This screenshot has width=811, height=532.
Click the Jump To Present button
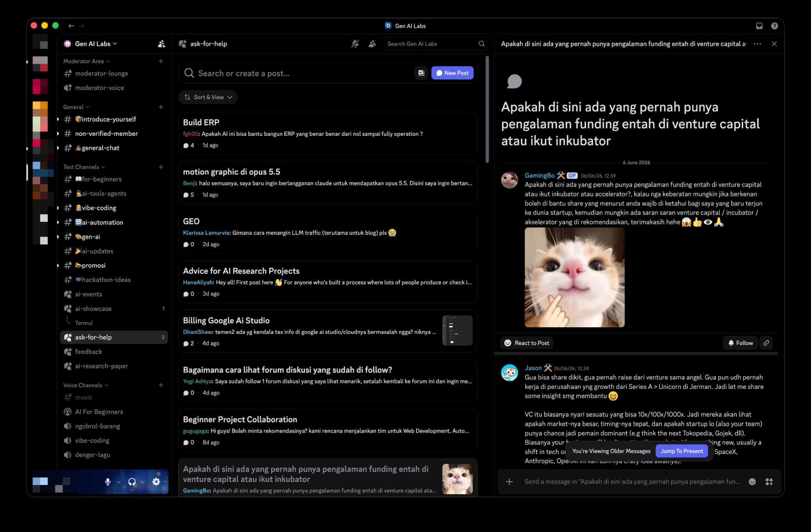tap(682, 451)
